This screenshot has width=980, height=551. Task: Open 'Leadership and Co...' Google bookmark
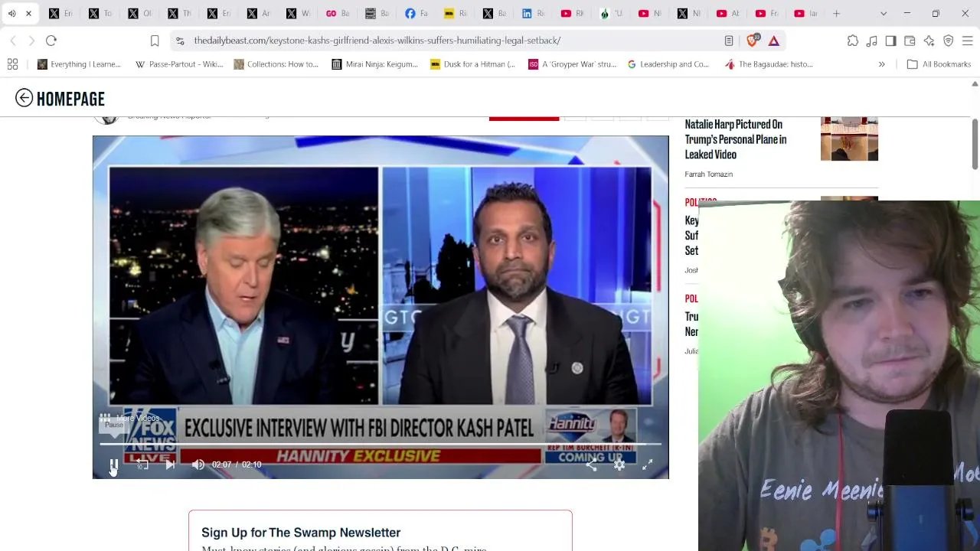pyautogui.click(x=668, y=64)
